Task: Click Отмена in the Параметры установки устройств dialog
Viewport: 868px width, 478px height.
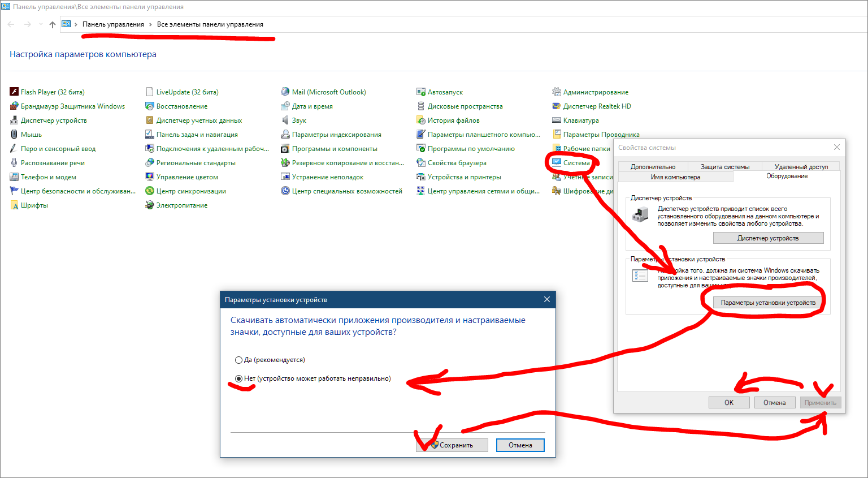Action: [x=520, y=445]
